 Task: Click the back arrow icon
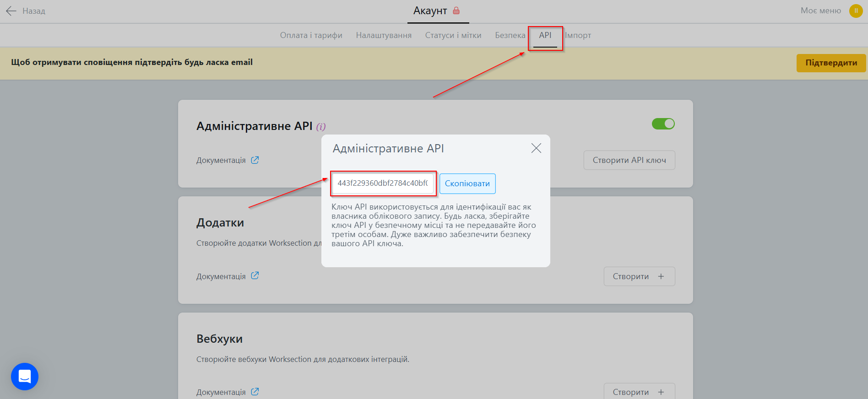[x=11, y=11]
